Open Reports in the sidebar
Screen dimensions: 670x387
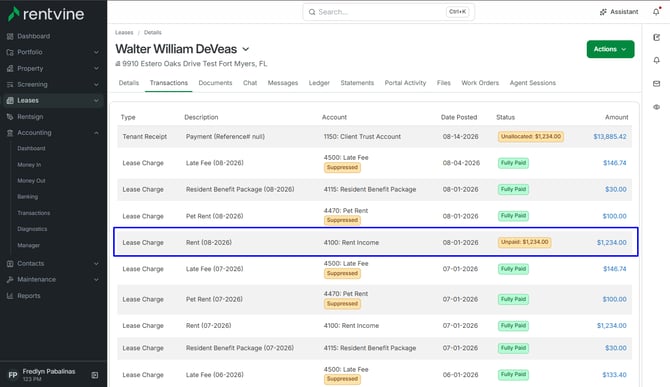[29, 296]
